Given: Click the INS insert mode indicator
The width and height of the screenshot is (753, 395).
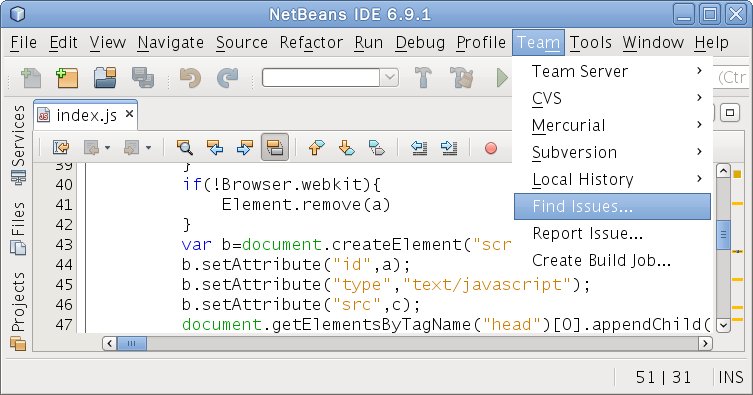Looking at the screenshot, I should click(731, 377).
